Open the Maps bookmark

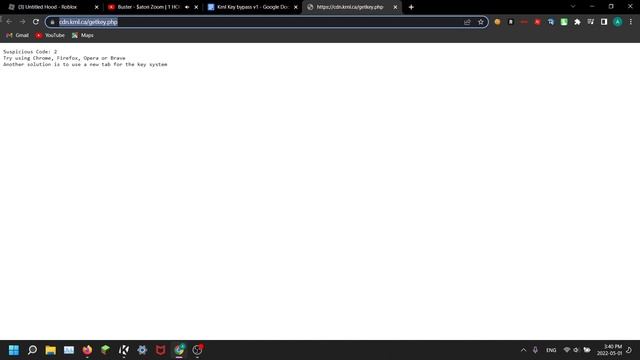[83, 36]
